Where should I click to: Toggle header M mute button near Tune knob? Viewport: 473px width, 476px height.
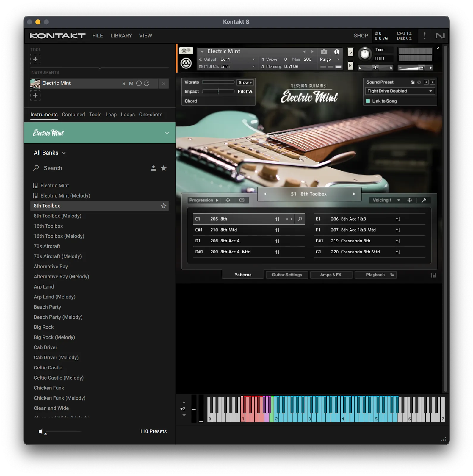click(x=350, y=65)
